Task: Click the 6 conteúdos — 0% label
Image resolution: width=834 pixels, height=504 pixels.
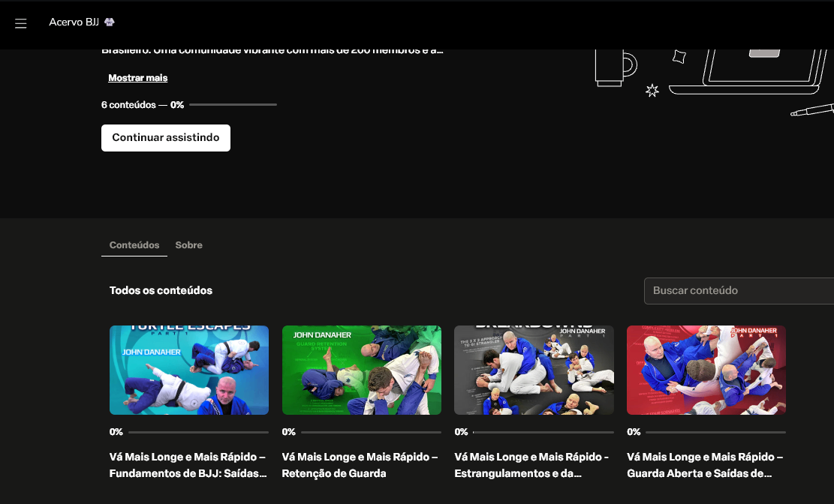Action: 143,105
